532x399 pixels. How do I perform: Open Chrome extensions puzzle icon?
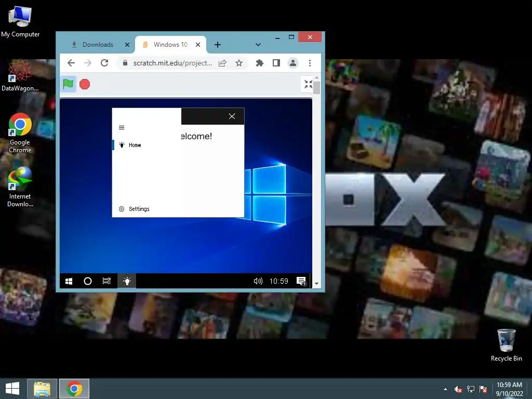click(260, 63)
